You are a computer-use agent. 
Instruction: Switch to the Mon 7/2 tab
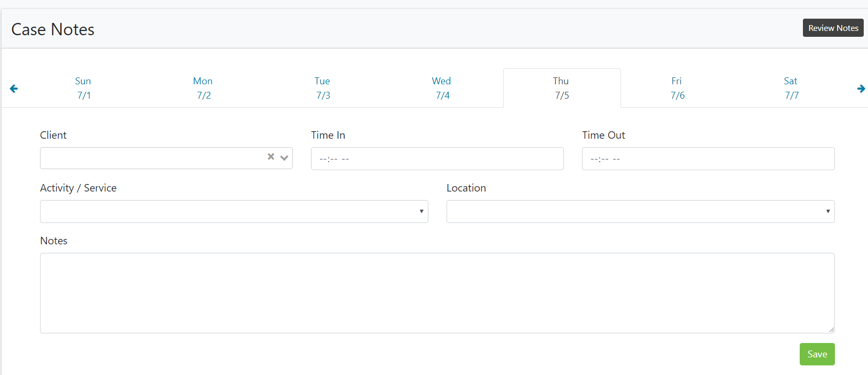pos(203,88)
